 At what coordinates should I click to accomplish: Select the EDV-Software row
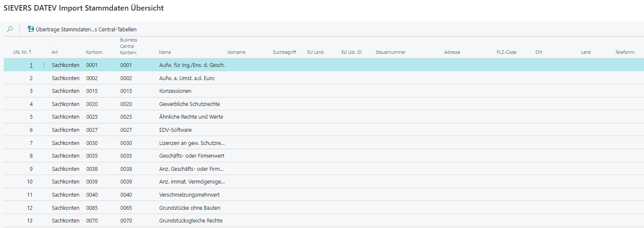(175, 130)
